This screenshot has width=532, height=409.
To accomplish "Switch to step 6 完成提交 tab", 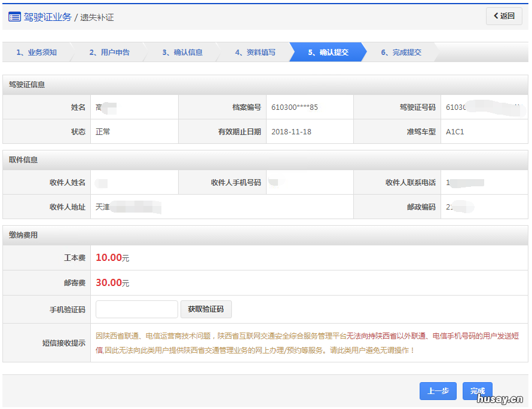I will coord(403,52).
